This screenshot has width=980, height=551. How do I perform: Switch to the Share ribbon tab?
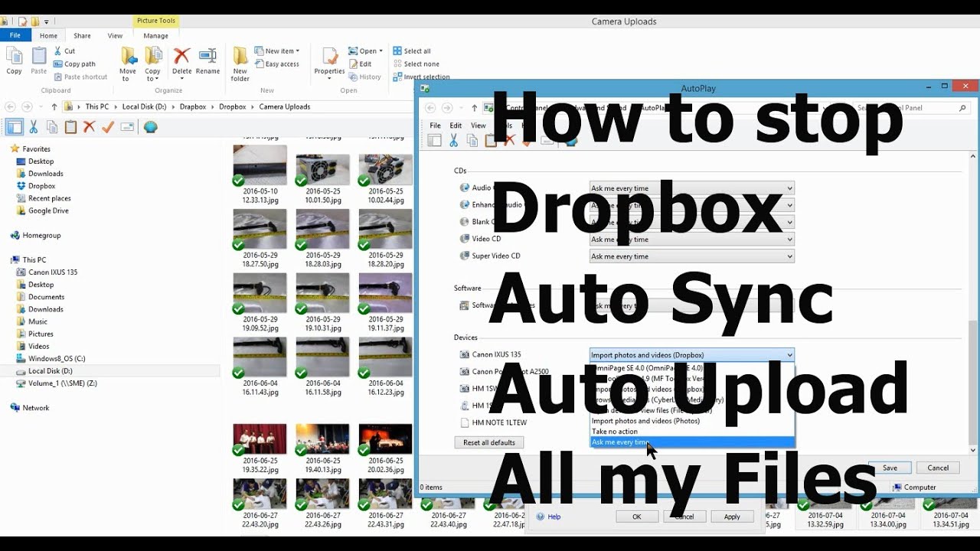point(82,35)
